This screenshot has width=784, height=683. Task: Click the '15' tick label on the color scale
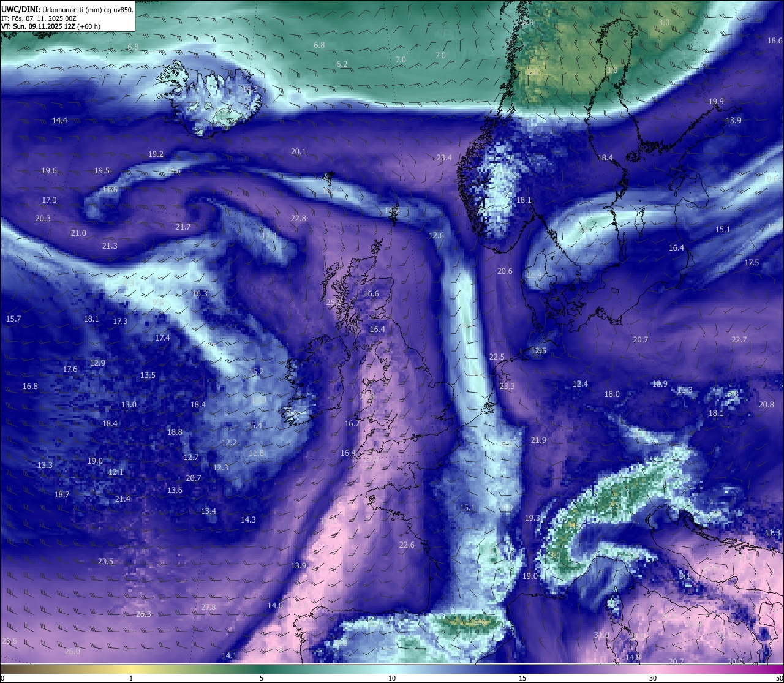coord(522,678)
